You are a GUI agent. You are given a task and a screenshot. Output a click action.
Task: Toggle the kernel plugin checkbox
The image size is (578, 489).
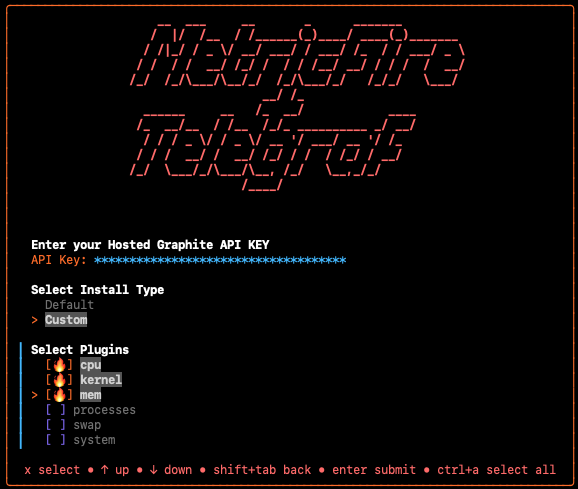pos(59,380)
